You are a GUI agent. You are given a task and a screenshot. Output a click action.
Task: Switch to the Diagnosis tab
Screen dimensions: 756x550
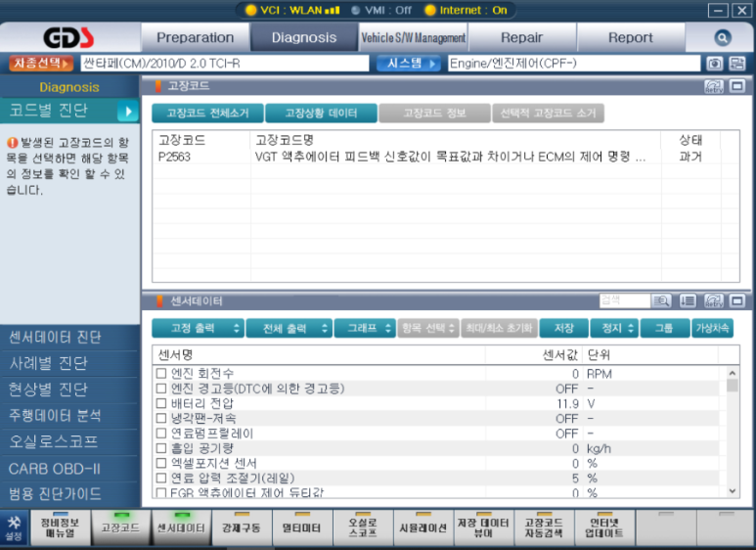tap(304, 37)
